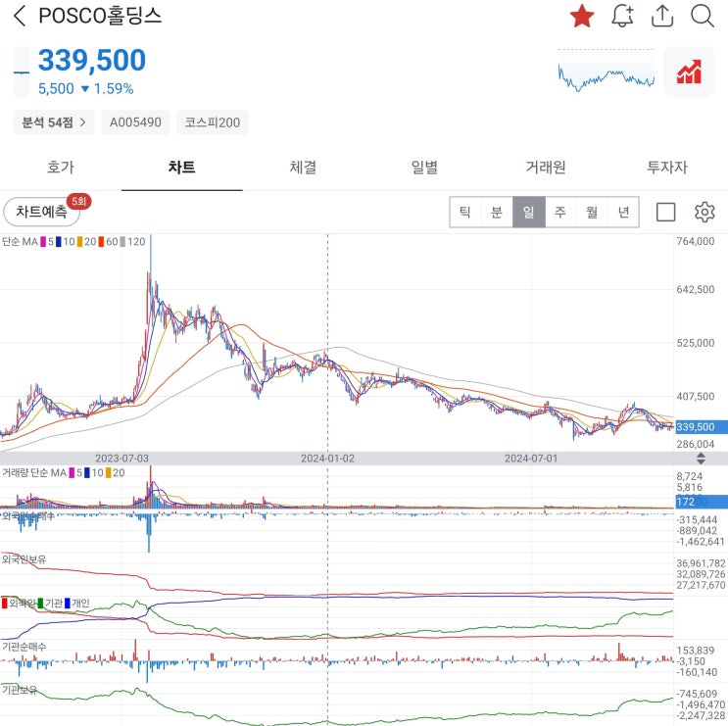Tap the POSCO홀딩스 title
This screenshot has height=726, width=728.
[x=100, y=16]
